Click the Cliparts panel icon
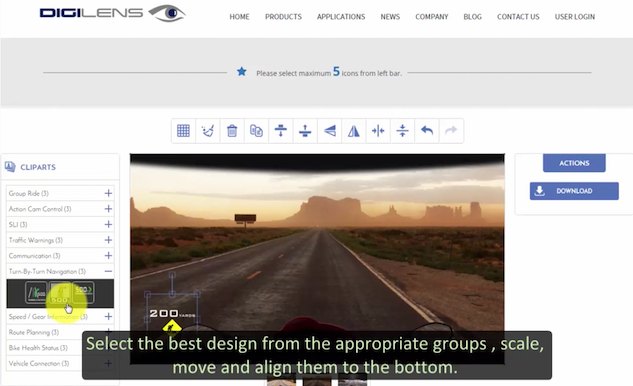 (x=10, y=166)
